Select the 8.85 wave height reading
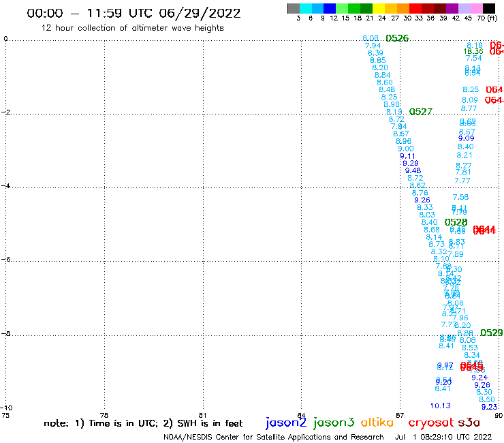 point(378,60)
